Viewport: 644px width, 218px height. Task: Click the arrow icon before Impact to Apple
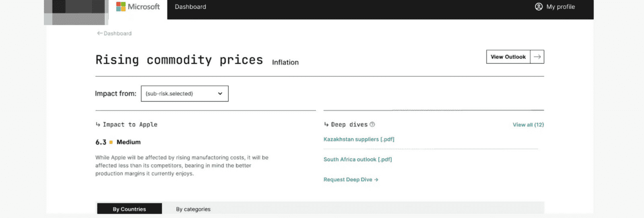[98, 125]
